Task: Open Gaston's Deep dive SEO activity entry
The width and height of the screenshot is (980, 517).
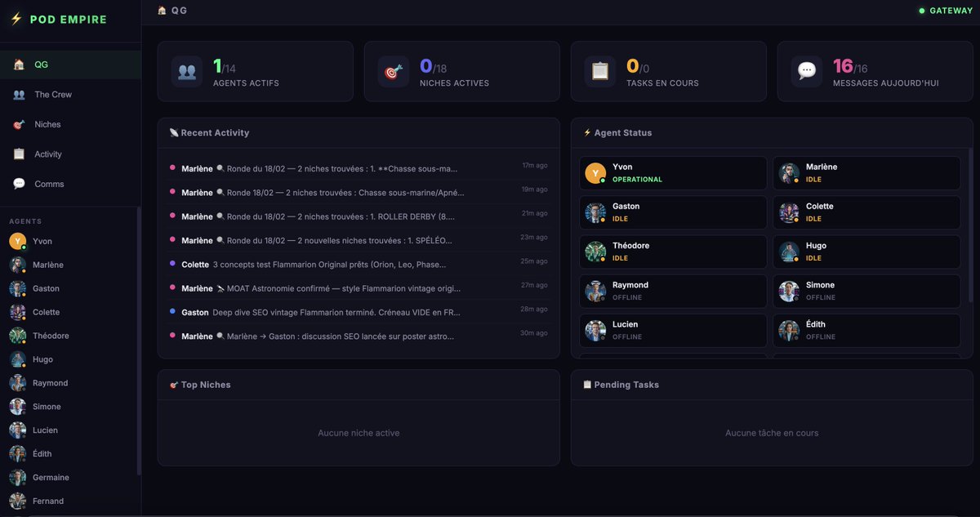Action: click(359, 312)
